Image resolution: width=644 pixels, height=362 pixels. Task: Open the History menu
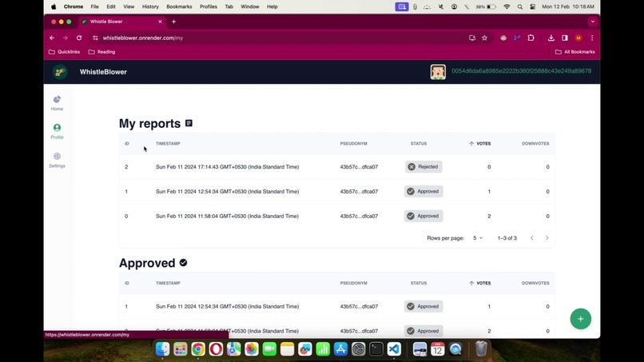point(150,6)
